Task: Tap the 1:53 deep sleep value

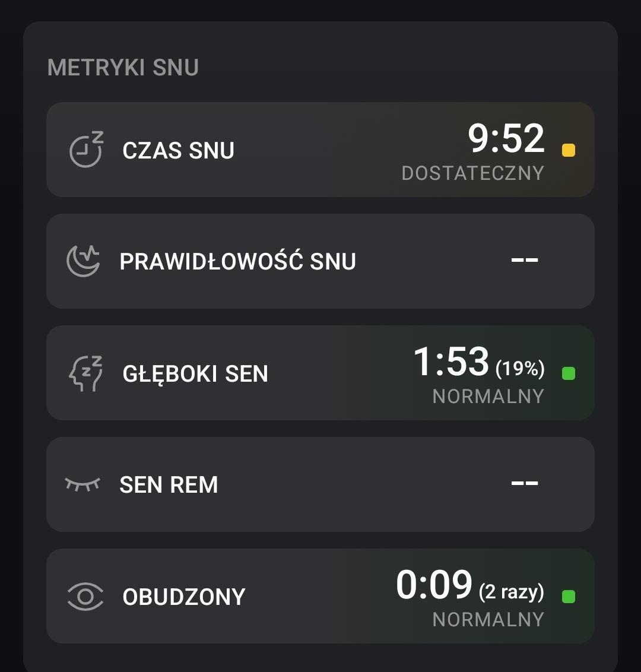Action: click(451, 362)
